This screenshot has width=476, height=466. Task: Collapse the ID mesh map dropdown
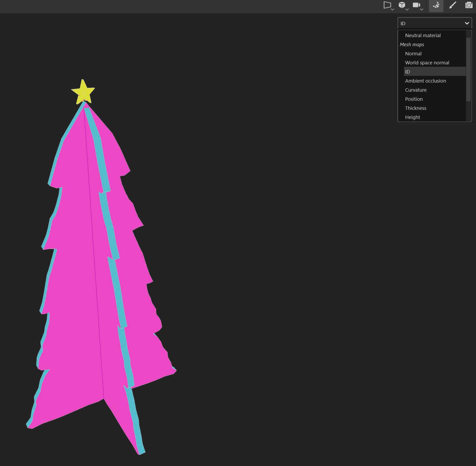coord(434,23)
